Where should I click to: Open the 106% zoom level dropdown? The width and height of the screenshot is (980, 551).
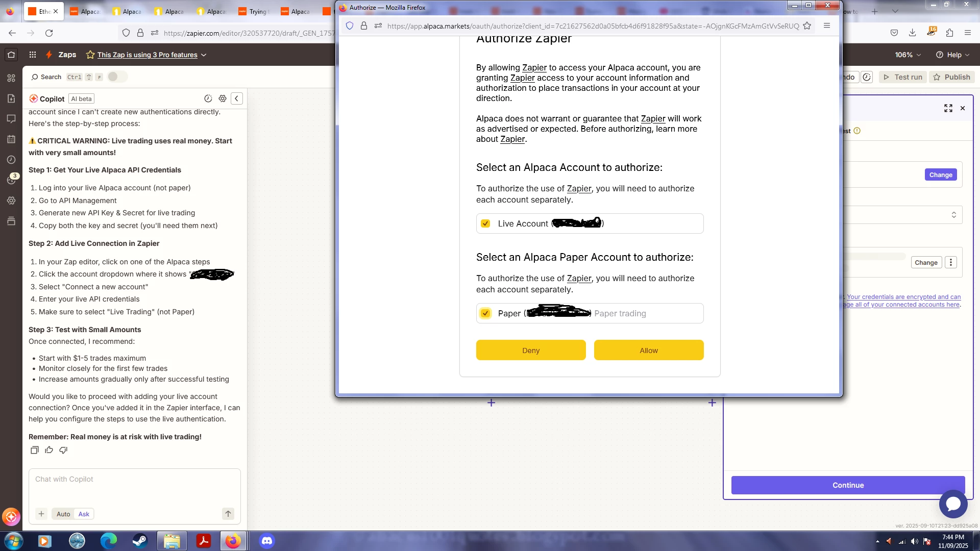[x=908, y=55]
